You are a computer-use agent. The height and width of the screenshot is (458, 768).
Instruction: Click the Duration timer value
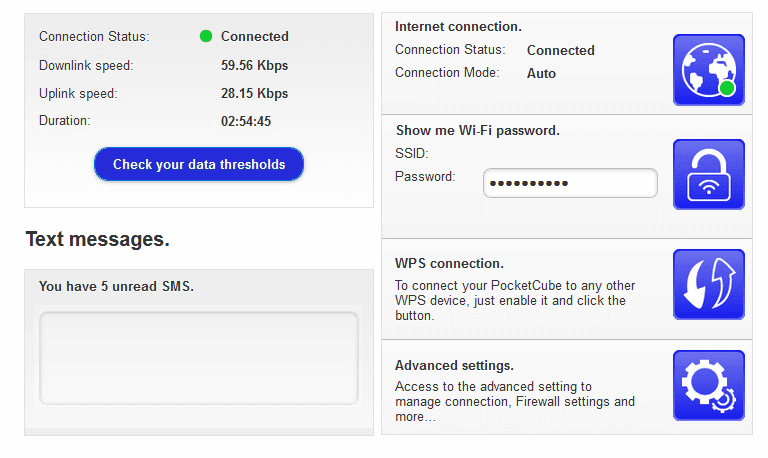tap(246, 121)
